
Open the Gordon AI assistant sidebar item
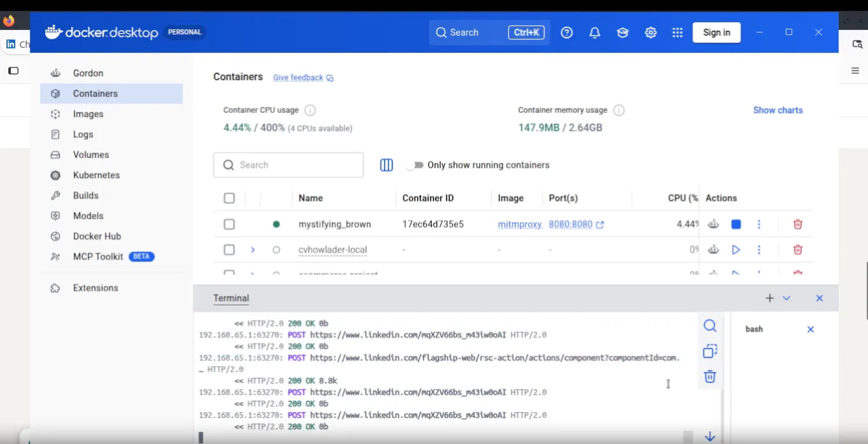coord(111,73)
